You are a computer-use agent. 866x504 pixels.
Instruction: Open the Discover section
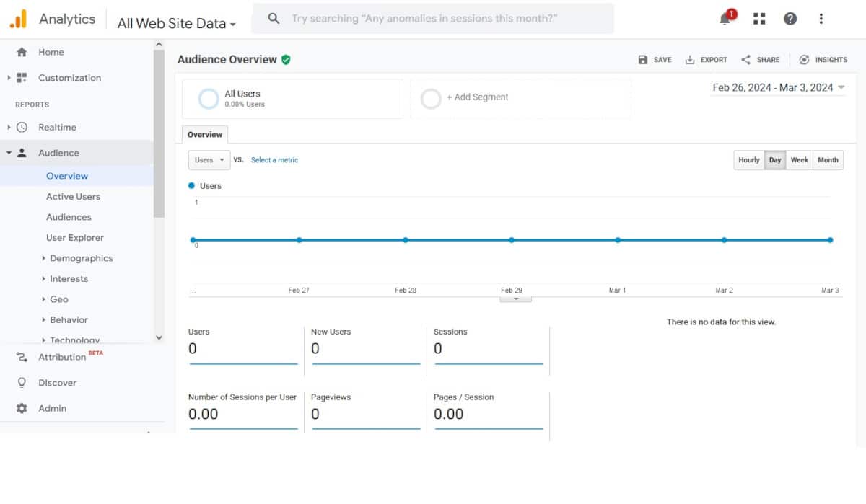tap(57, 382)
